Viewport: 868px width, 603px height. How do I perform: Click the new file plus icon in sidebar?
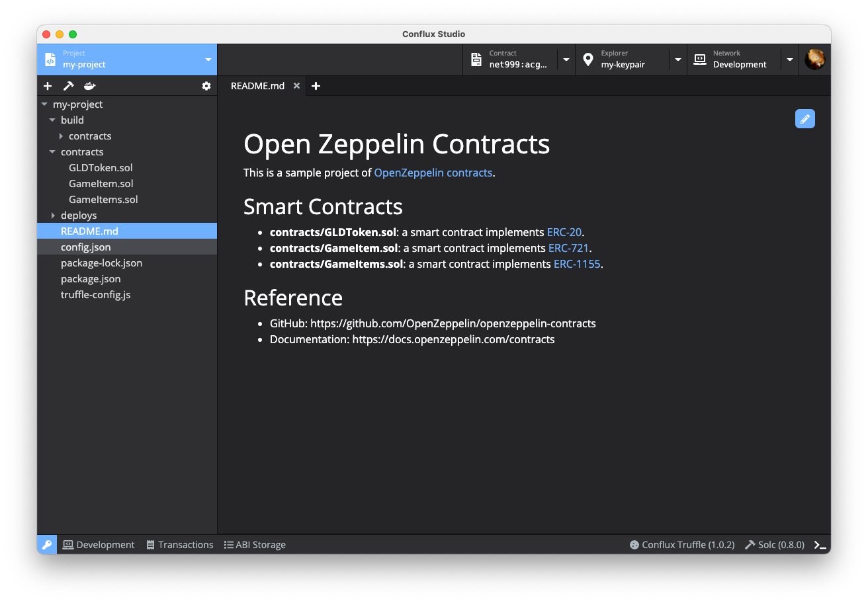click(x=48, y=86)
